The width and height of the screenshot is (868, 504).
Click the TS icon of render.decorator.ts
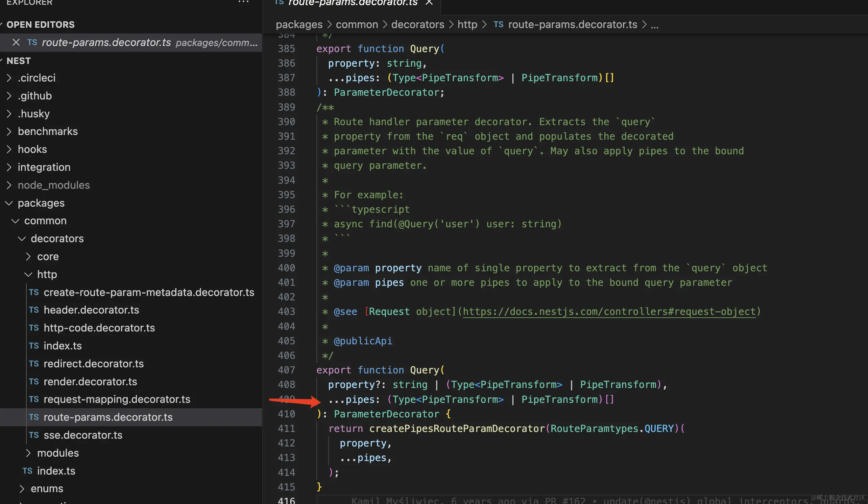[34, 382]
